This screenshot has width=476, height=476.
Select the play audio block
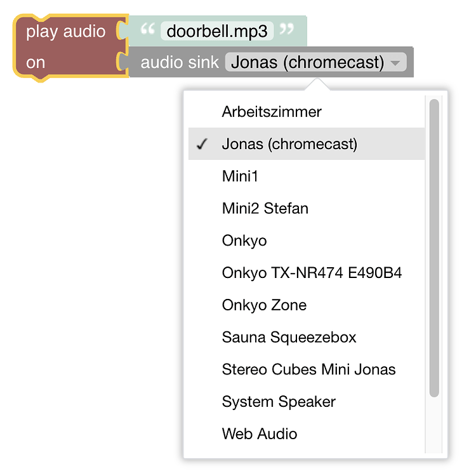click(x=65, y=32)
